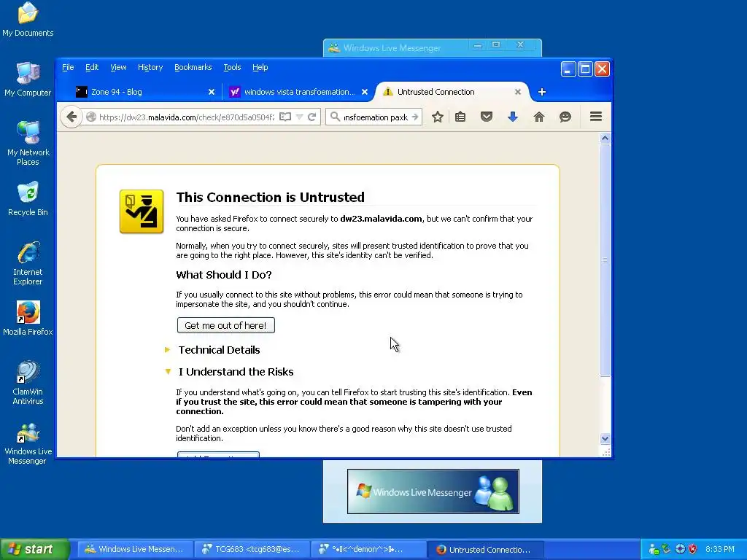
Task: Switch to windows vista transfoemation tab
Action: [298, 92]
